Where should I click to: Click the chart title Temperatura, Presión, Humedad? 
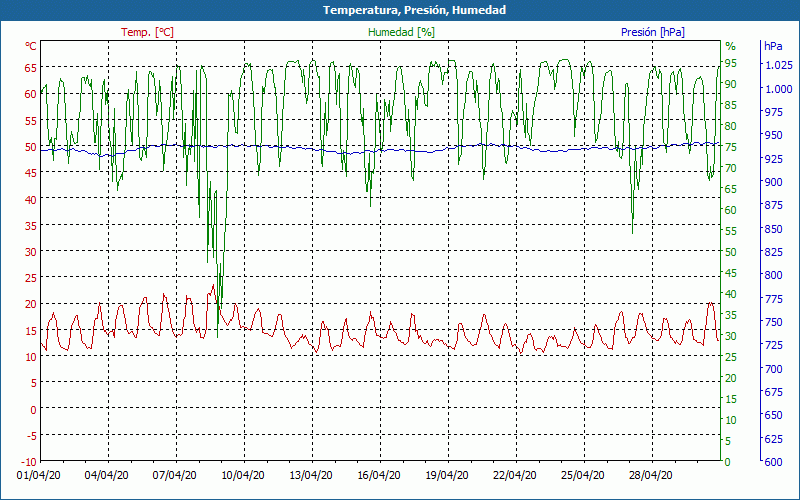click(414, 10)
